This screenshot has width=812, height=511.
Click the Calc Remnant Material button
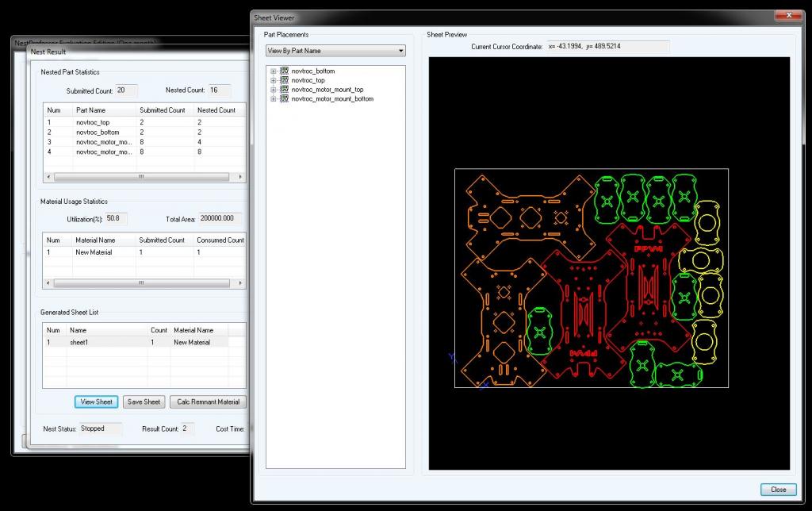point(208,401)
